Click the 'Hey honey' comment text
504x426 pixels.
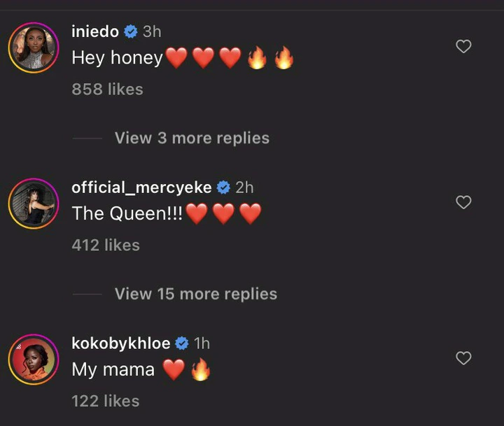point(117,58)
